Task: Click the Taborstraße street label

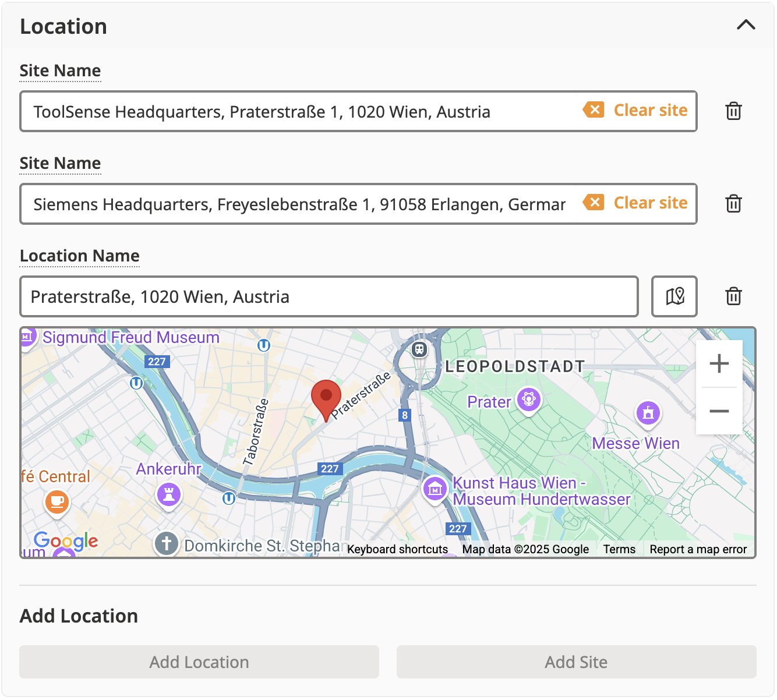Action: pos(256,432)
